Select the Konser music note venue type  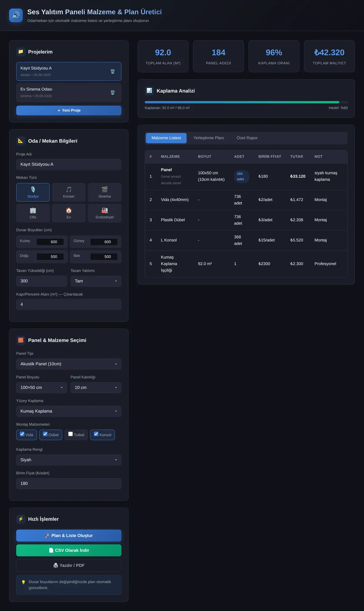coord(69,192)
